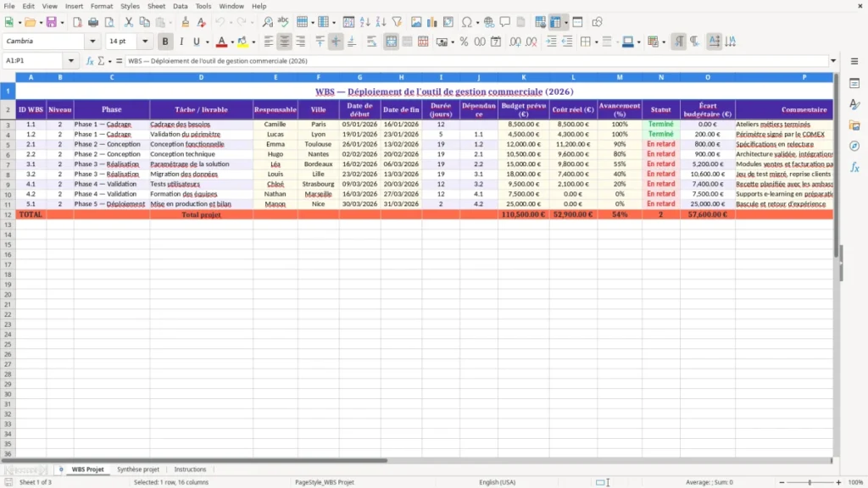Format as date icon

click(496, 42)
